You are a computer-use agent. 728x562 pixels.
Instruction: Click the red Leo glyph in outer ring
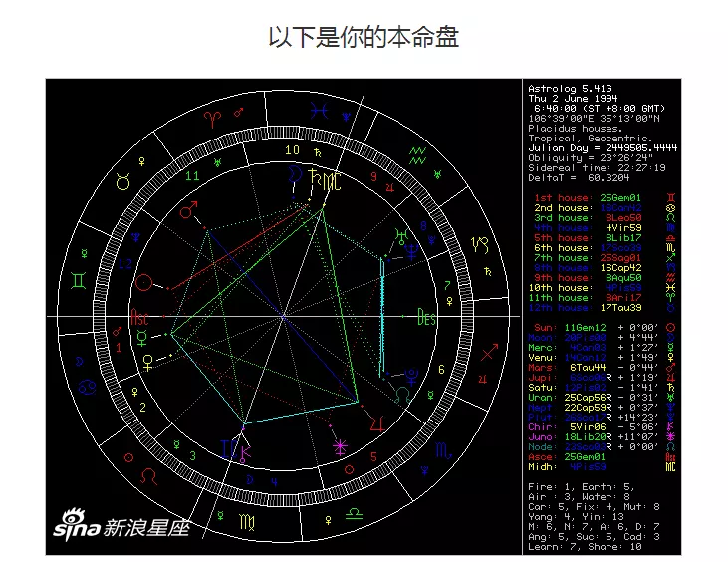(x=149, y=476)
